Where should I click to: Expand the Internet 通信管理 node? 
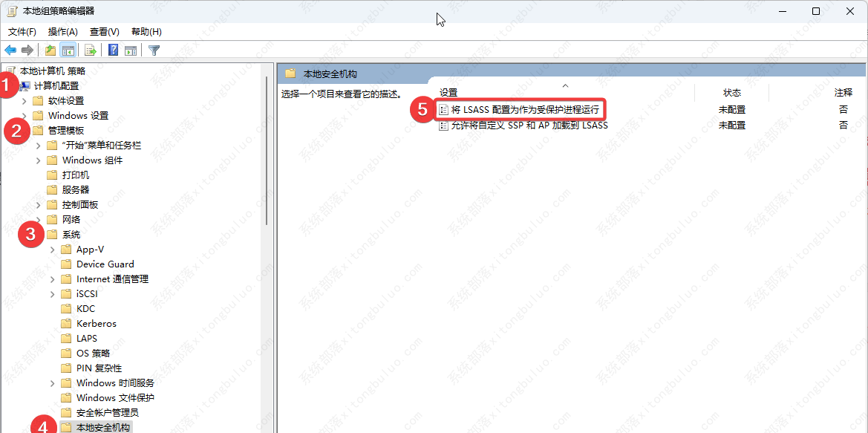(53, 279)
